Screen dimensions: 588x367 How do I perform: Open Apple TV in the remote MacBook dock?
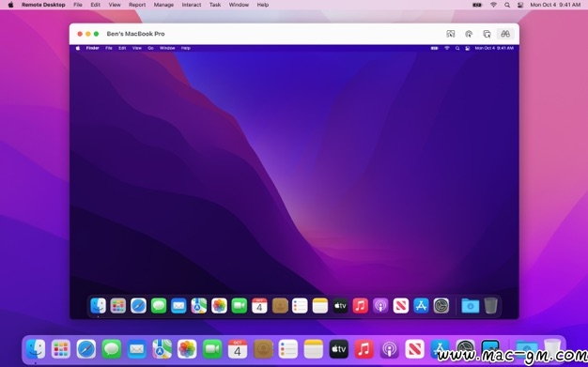tap(340, 306)
